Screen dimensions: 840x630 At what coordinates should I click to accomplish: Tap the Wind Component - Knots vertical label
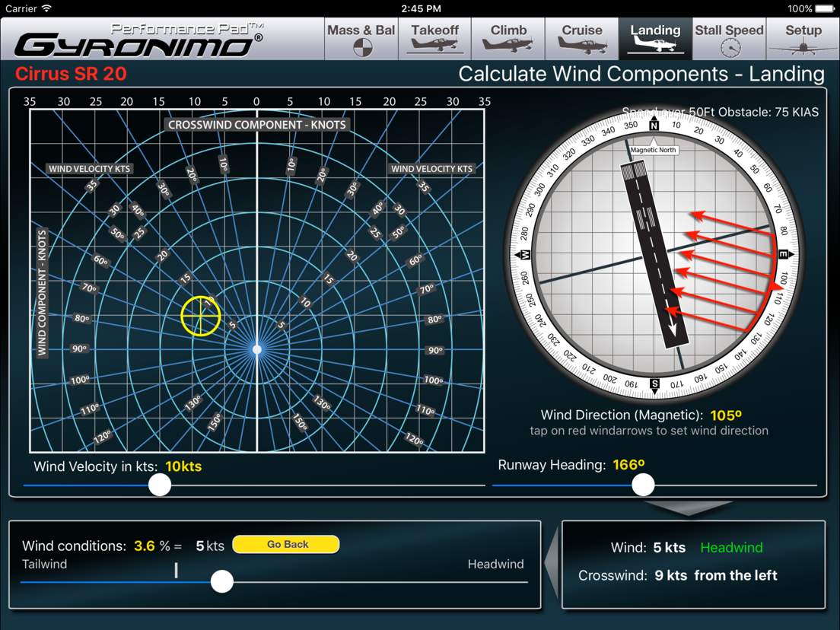tap(42, 293)
